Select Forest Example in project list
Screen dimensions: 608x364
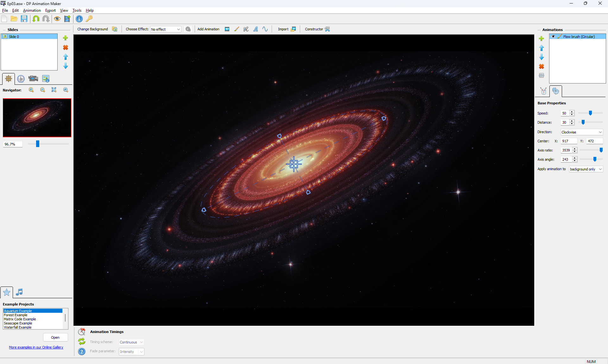(16, 315)
